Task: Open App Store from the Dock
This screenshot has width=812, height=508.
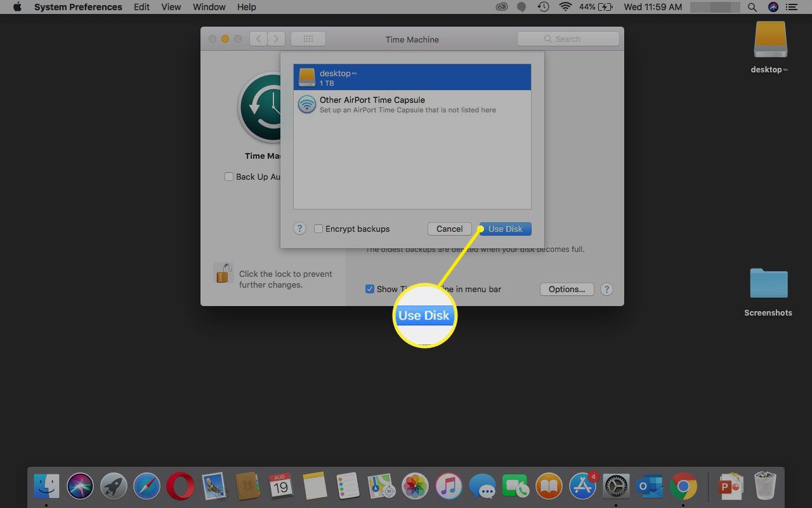Action: pyautogui.click(x=582, y=487)
